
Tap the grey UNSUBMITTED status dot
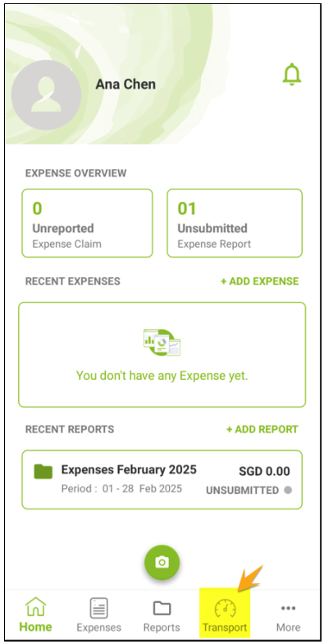tap(288, 491)
